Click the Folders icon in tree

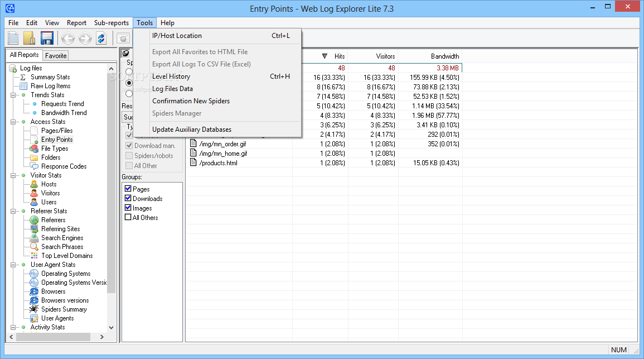[35, 157]
